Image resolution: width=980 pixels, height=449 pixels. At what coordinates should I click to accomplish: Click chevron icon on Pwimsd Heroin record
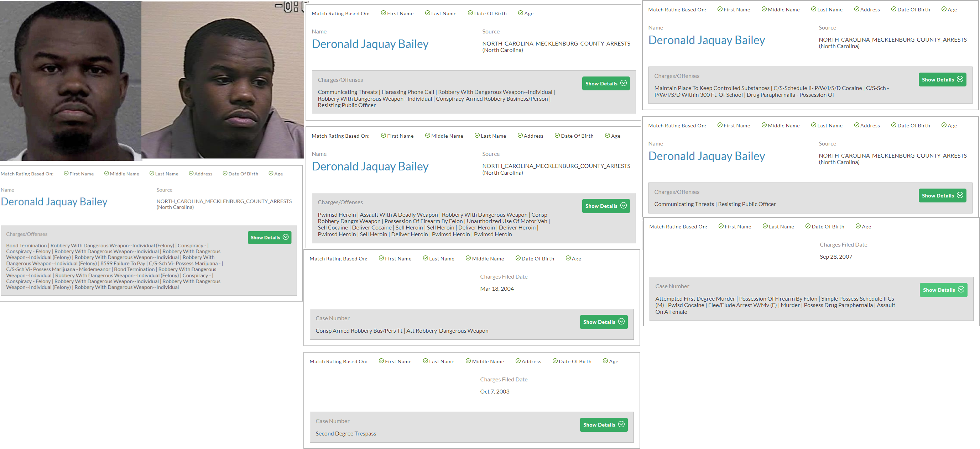pyautogui.click(x=624, y=206)
